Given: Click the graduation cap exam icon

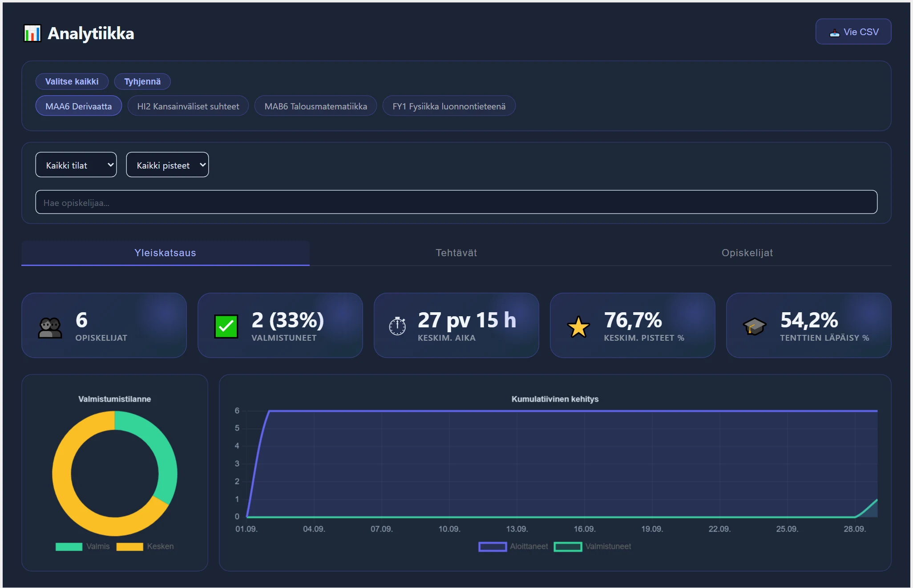Looking at the screenshot, I should [754, 326].
